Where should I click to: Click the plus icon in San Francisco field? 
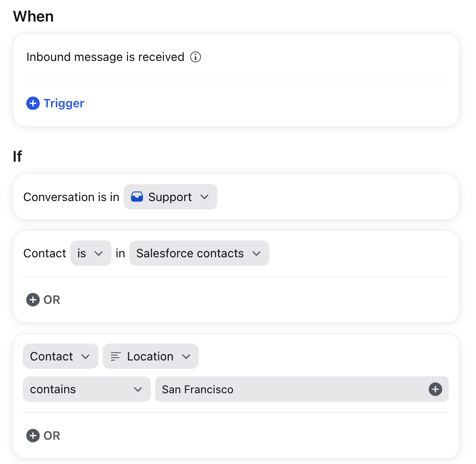(435, 389)
